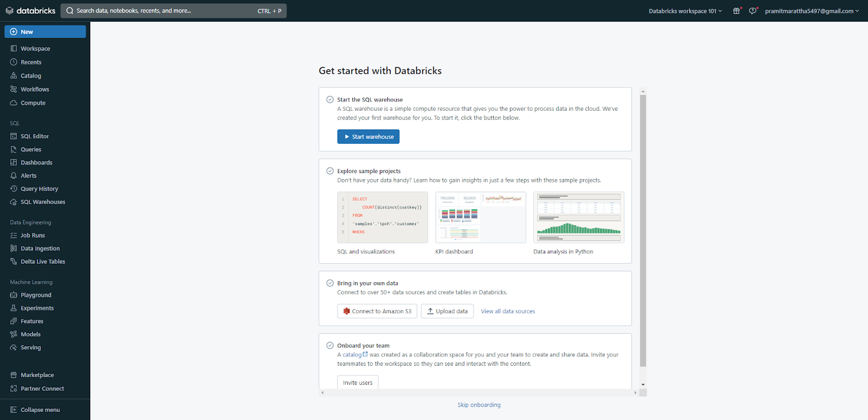Click the Features icon
Image resolution: width=868 pixels, height=420 pixels.
[x=14, y=321]
